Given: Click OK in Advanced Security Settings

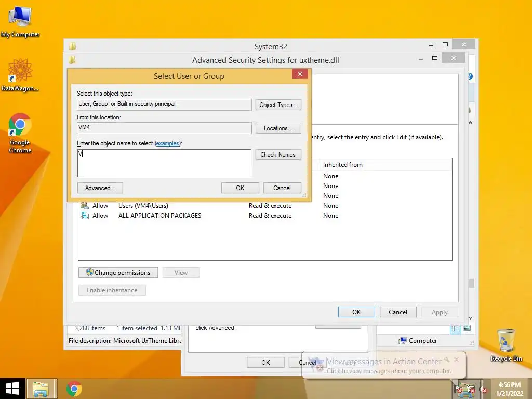Looking at the screenshot, I should click(x=356, y=312).
